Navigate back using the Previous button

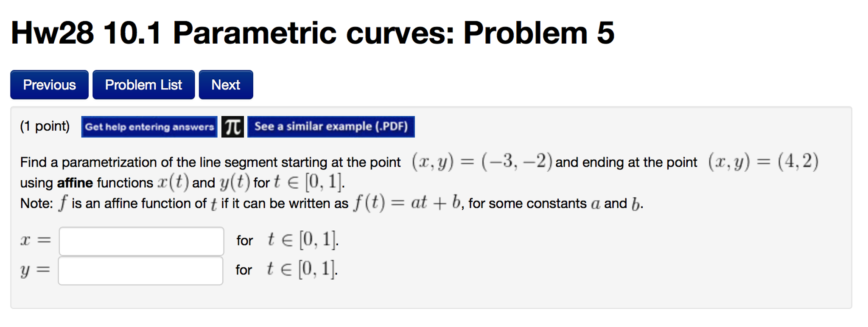point(49,84)
